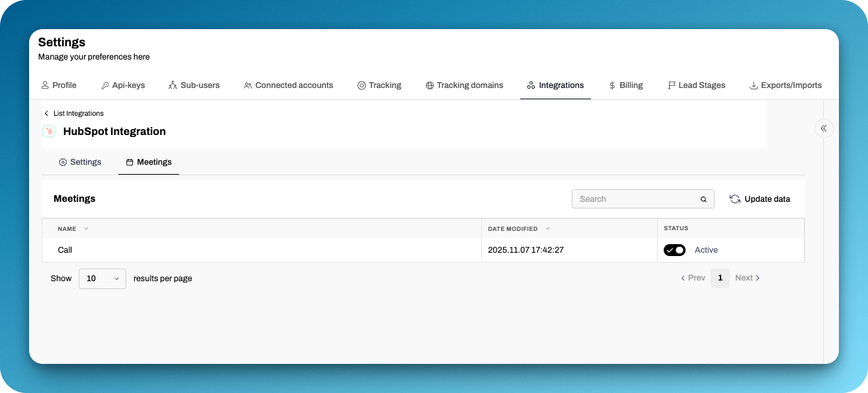The width and height of the screenshot is (868, 393).
Task: Click the calendar icon on Meetings sub-tab
Action: (130, 162)
